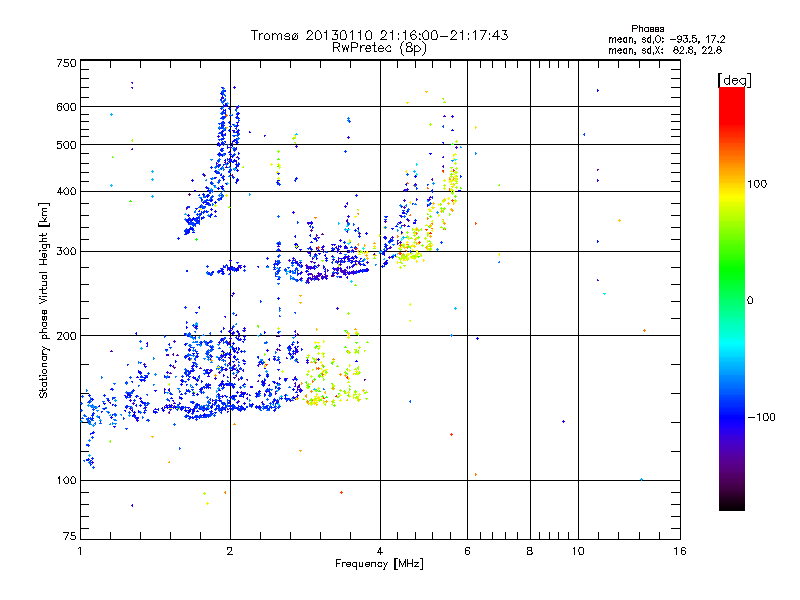This screenshot has height=600, width=800.
Task: Click the y-axis '400' tick label
Action: 66,192
